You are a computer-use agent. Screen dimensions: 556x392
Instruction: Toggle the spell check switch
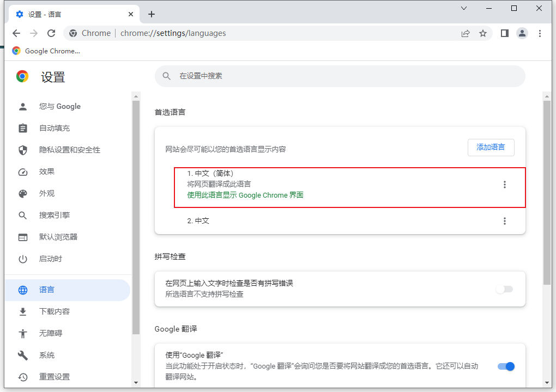coord(505,289)
